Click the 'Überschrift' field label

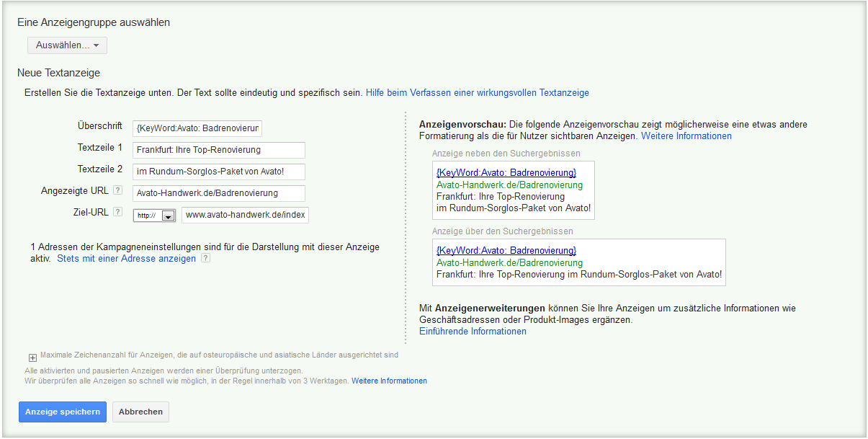[x=100, y=126]
